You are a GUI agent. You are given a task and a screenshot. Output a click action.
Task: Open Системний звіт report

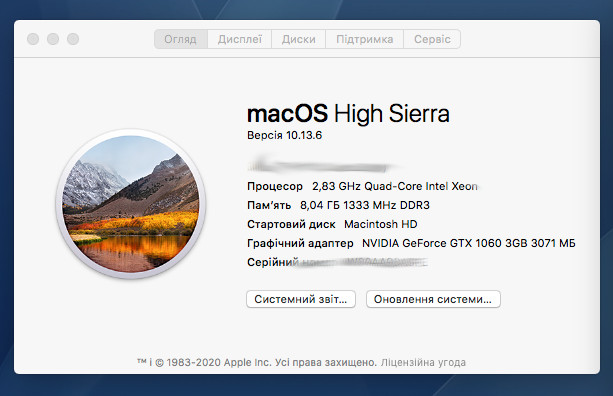(x=301, y=299)
